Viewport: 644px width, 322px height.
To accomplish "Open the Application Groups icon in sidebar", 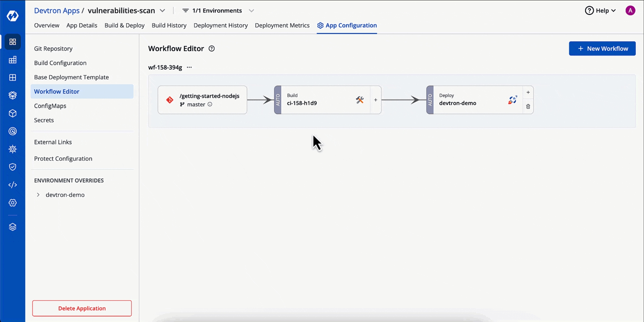I will pyautogui.click(x=13, y=78).
